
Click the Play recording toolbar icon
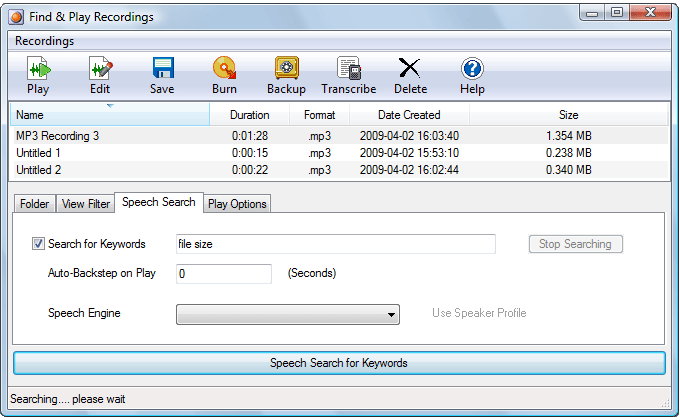click(38, 69)
